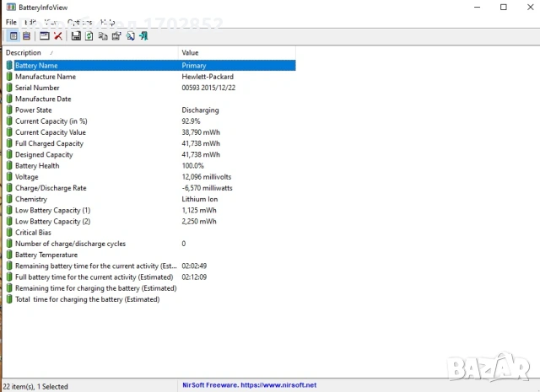Image resolution: width=540 pixels, height=392 pixels.
Task: Open the NirSoft website link in status bar
Action: coord(250,385)
